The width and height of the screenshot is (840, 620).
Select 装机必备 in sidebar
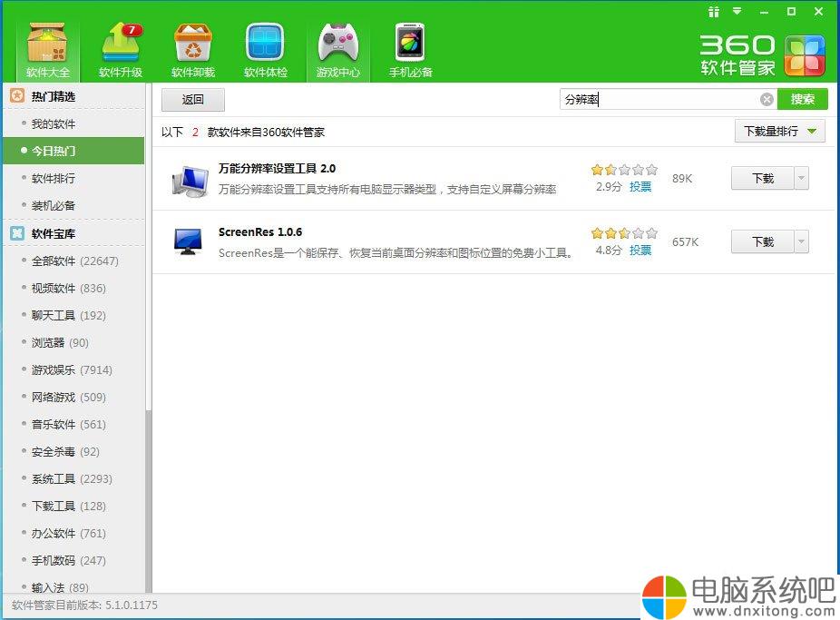[73, 205]
